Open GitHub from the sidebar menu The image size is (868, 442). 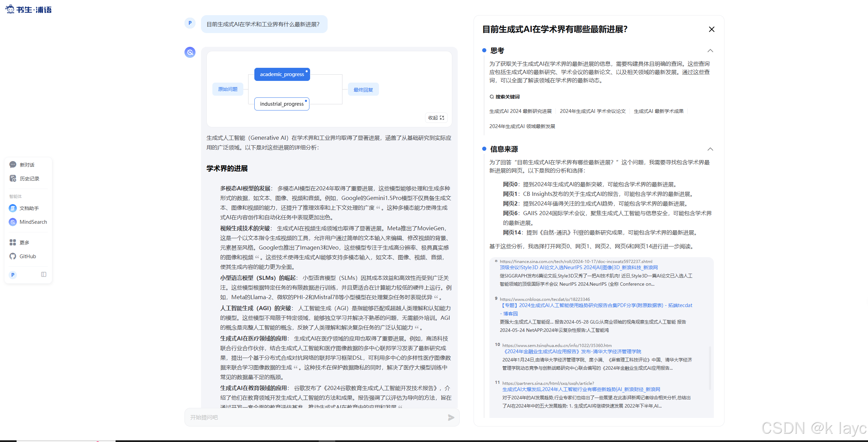point(12,256)
